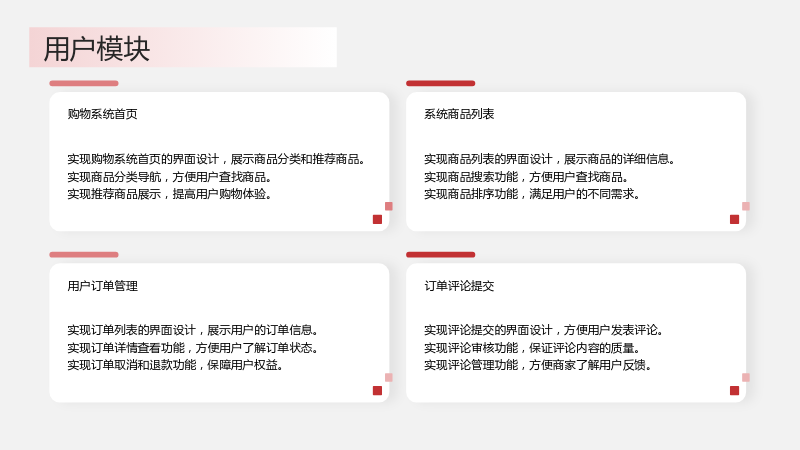
Task: Select the 用户订单管理 card heading
Action: click(103, 286)
